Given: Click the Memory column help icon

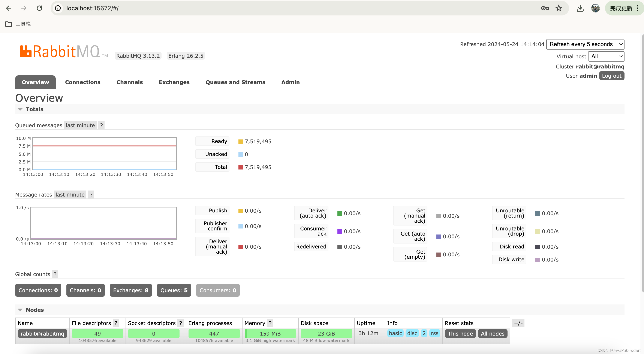Looking at the screenshot, I should [270, 323].
